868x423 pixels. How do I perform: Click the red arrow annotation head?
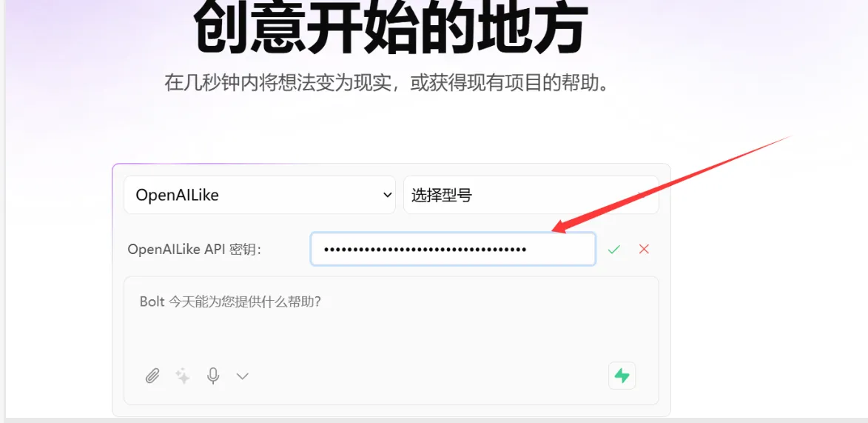562,226
